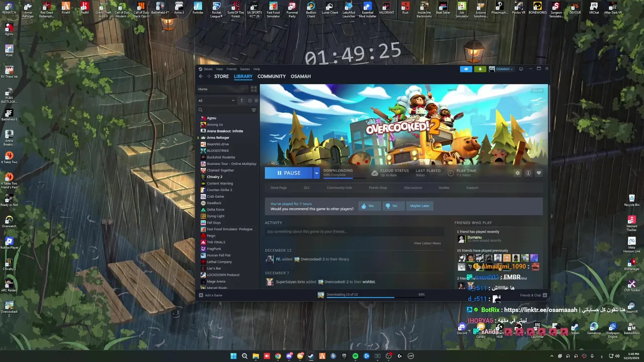644x362 pixels.
Task: Open ARC Raiders desktop shortcut
Action: point(9,286)
